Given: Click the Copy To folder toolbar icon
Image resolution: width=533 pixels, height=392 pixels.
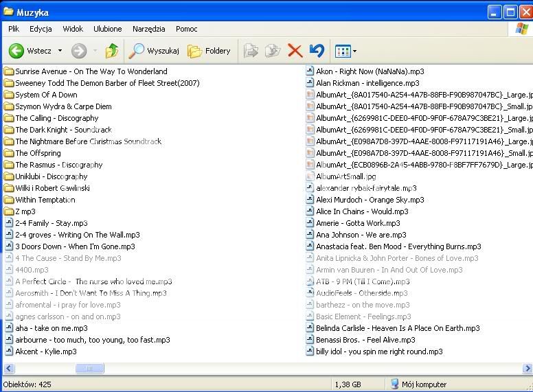Looking at the screenshot, I should 273,51.
